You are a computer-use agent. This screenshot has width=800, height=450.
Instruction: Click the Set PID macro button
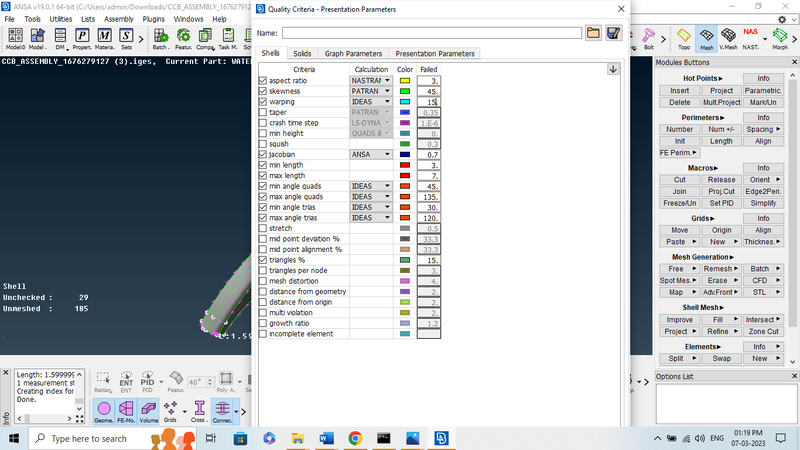coord(721,203)
